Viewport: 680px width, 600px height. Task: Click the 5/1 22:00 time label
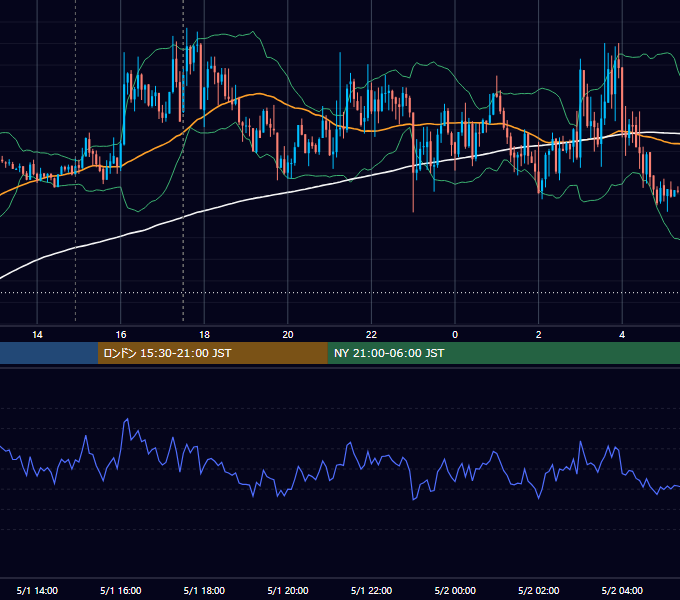pyautogui.click(x=371, y=590)
